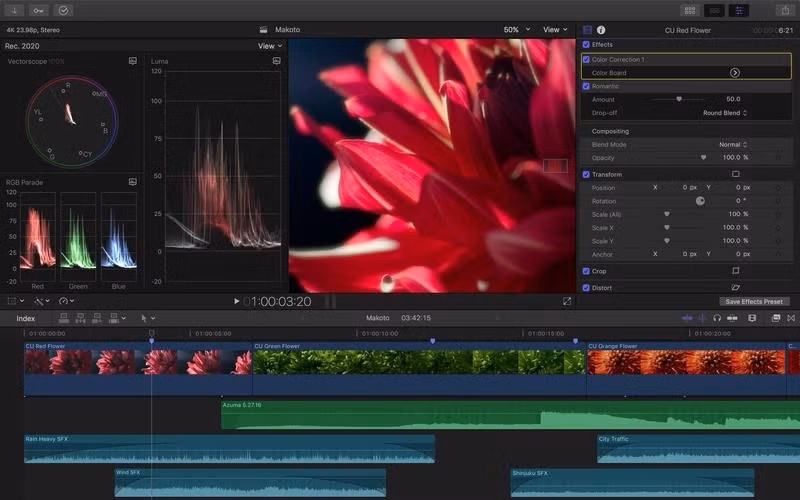800x500 pixels.
Task: Click the Append clip edit icon
Action: (x=96, y=318)
